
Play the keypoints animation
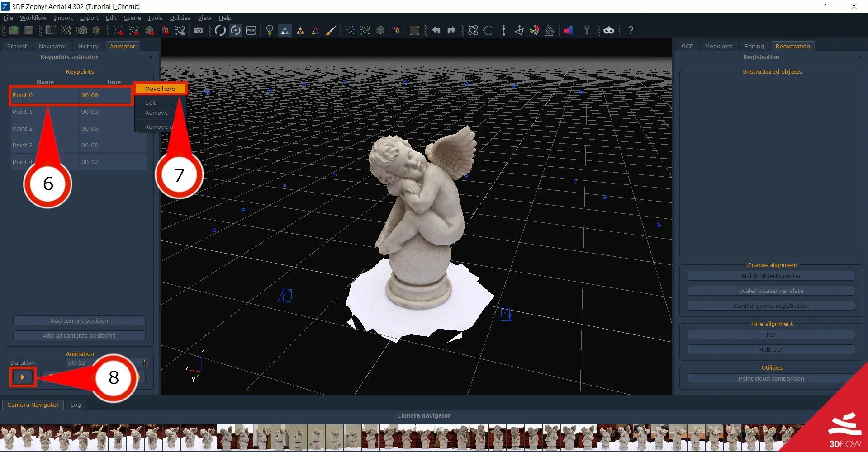tap(22, 377)
